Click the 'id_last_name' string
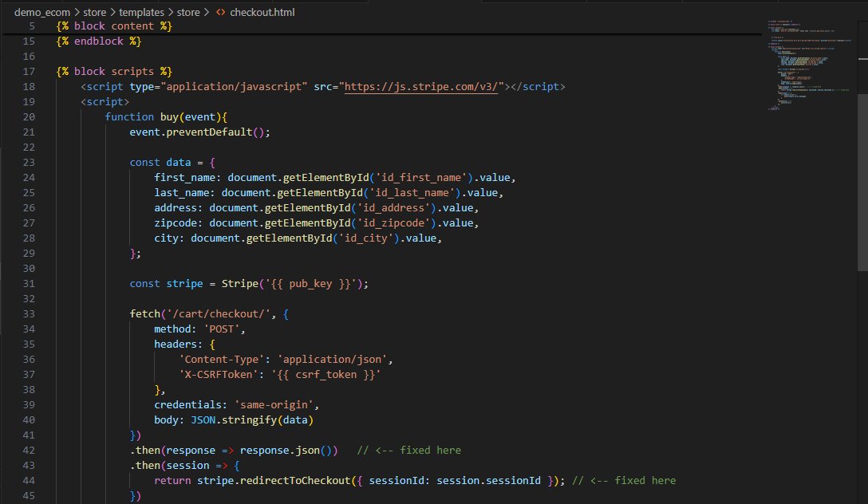 [412, 192]
